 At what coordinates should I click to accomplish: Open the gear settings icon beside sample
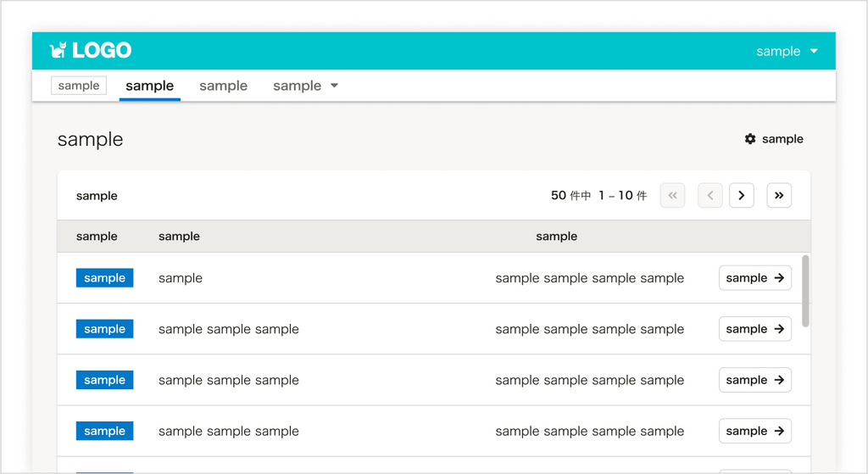750,139
